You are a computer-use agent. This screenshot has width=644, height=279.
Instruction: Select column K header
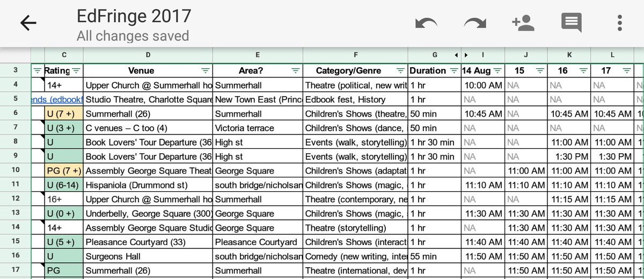[x=569, y=55]
